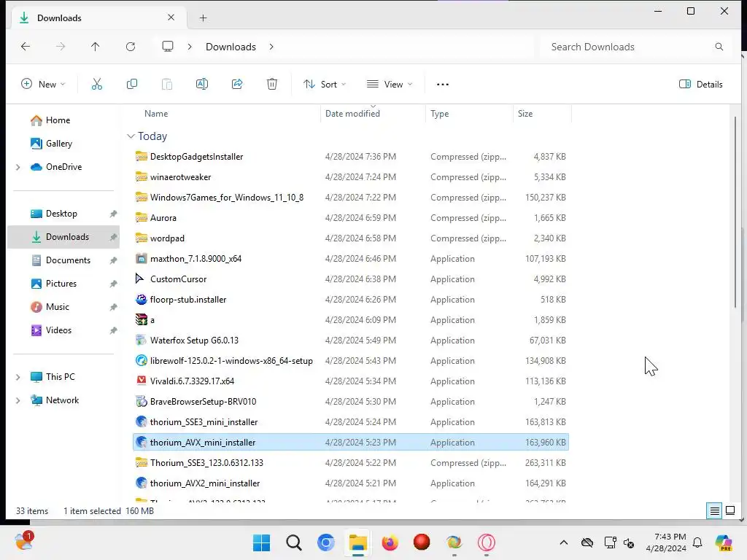Select the CustomCursor application icon
Screen dimensions: 747x560
point(140,279)
